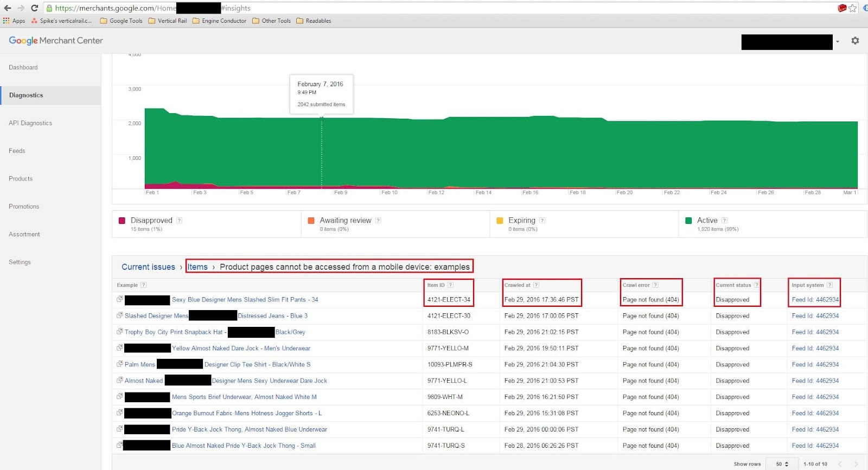Click help icon next to Active
The image size is (868, 470).
point(724,221)
